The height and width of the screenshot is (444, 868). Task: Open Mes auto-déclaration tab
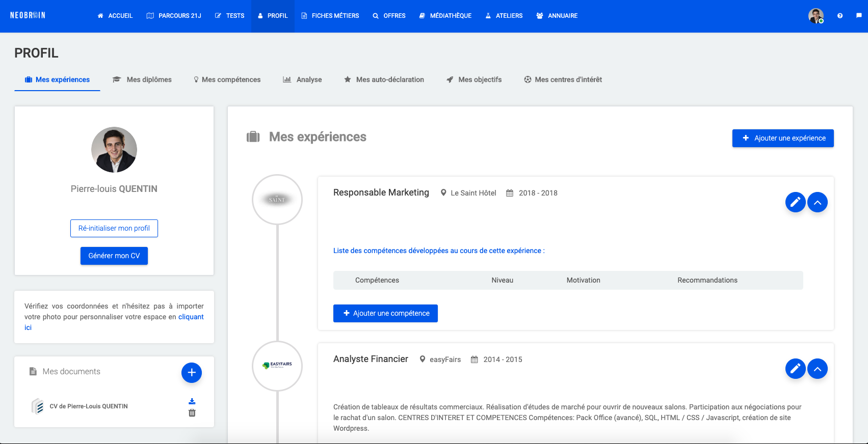pos(384,80)
